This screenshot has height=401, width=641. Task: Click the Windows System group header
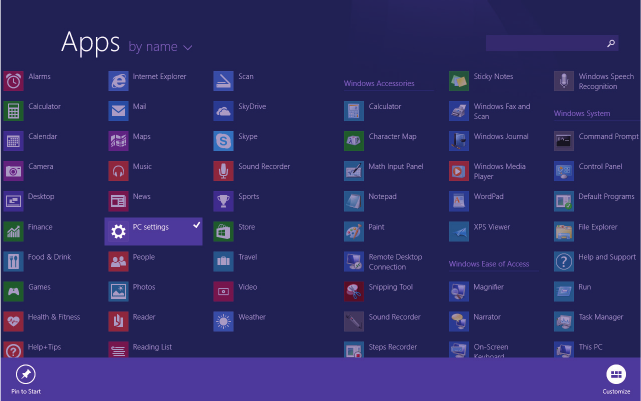pyautogui.click(x=582, y=114)
